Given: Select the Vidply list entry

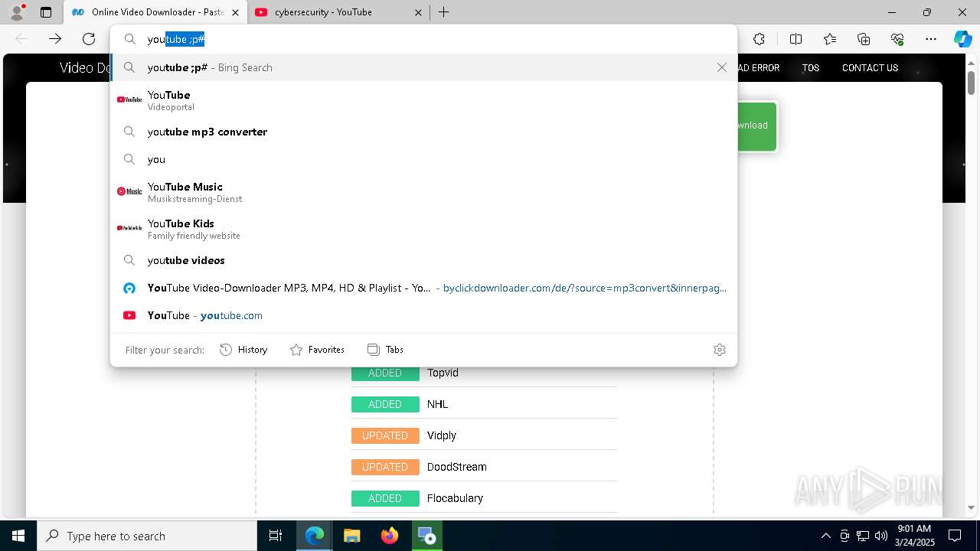Looking at the screenshot, I should tap(442, 435).
